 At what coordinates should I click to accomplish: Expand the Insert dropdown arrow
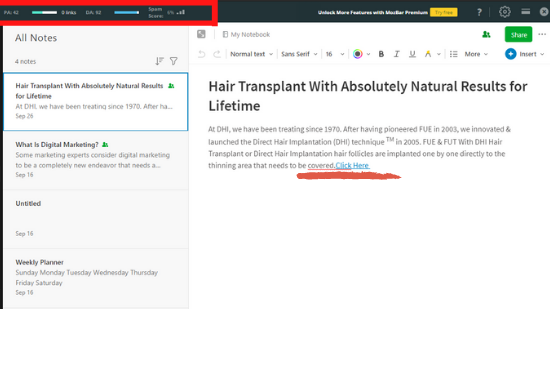tap(542, 54)
